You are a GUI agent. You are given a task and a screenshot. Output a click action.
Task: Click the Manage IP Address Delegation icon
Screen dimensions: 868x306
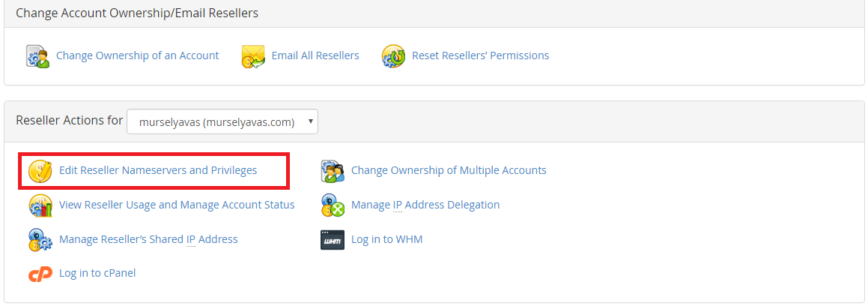[x=333, y=205]
